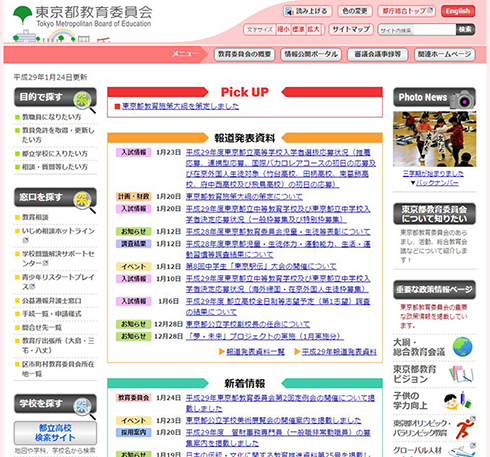The image size is (490, 457).
Task: Set text size to 標準
Action: coord(298,29)
